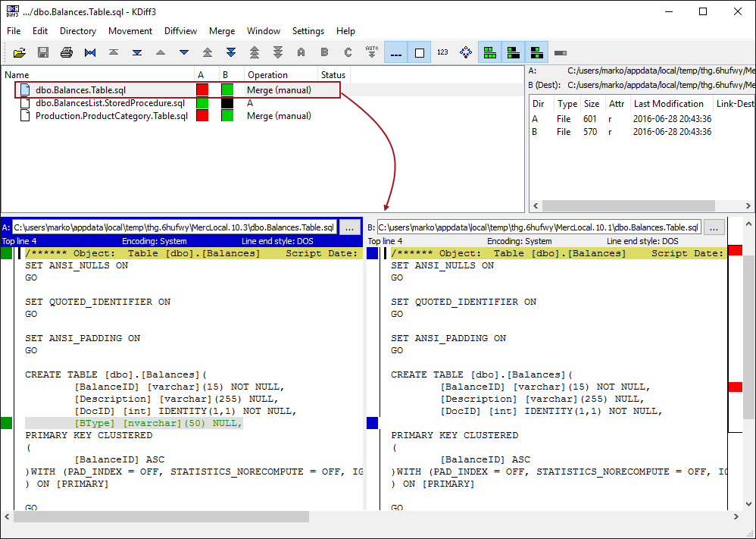Image resolution: width=756 pixels, height=539 pixels.
Task: Toggle line numbers 123 button
Action: [x=442, y=52]
